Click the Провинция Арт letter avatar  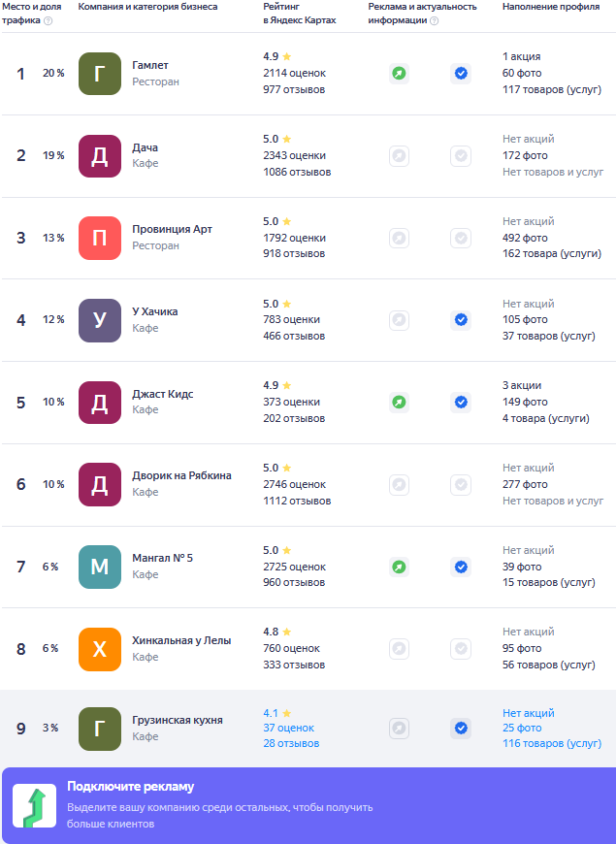pyautogui.click(x=100, y=238)
